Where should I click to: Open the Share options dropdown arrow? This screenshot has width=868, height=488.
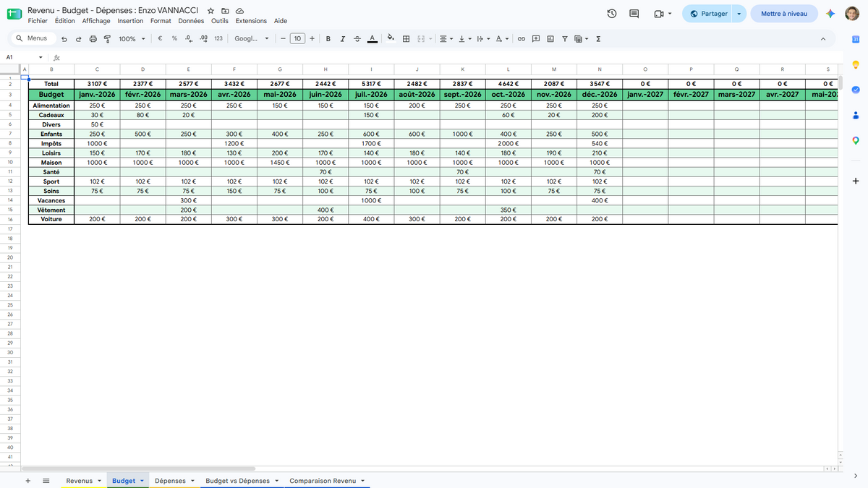point(739,14)
